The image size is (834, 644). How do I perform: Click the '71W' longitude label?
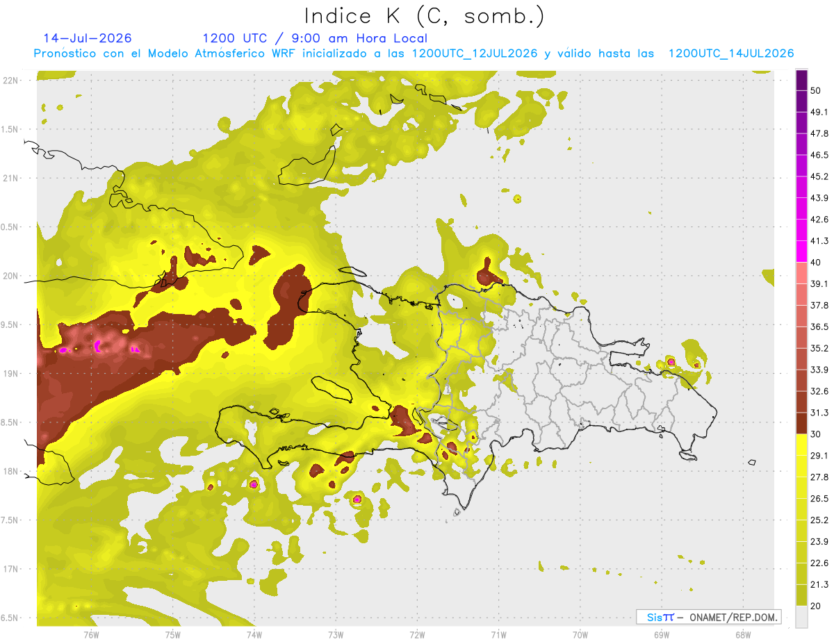click(x=498, y=634)
